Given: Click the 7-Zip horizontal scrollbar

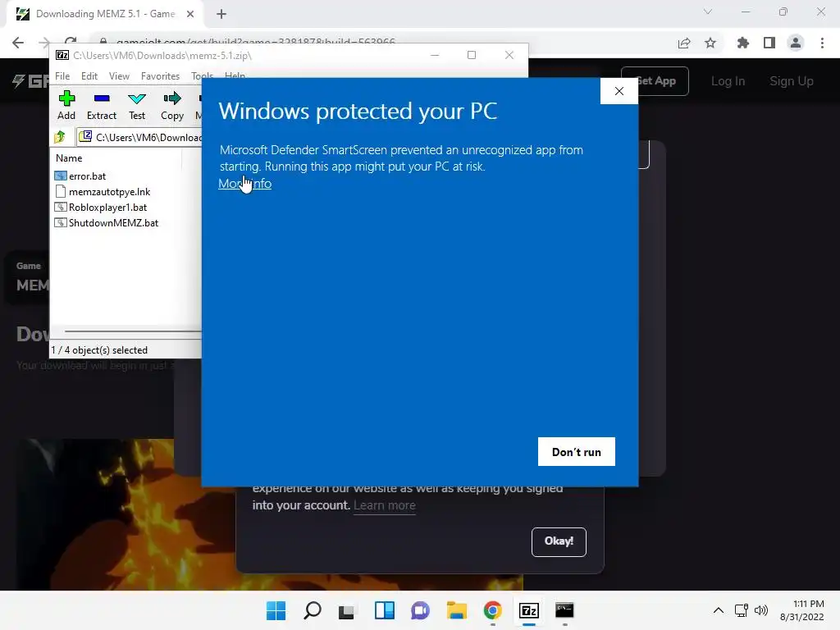Looking at the screenshot, I should click(x=132, y=331).
